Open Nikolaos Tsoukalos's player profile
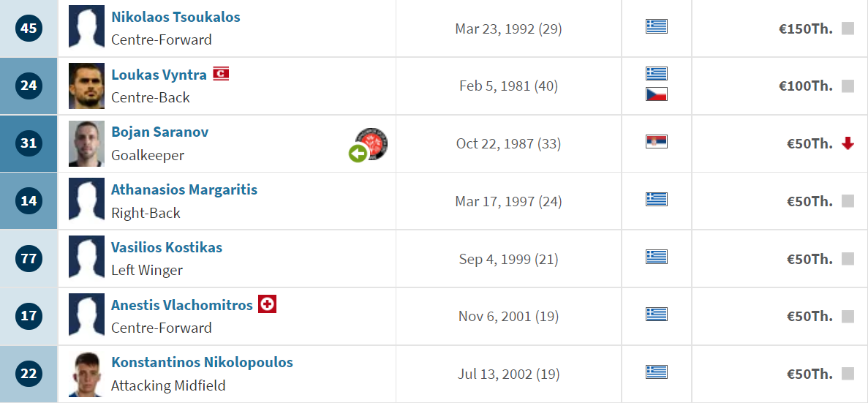 [x=176, y=17]
